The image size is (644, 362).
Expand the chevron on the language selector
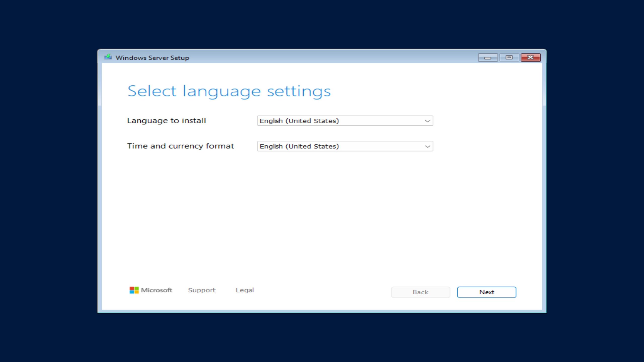[427, 121]
